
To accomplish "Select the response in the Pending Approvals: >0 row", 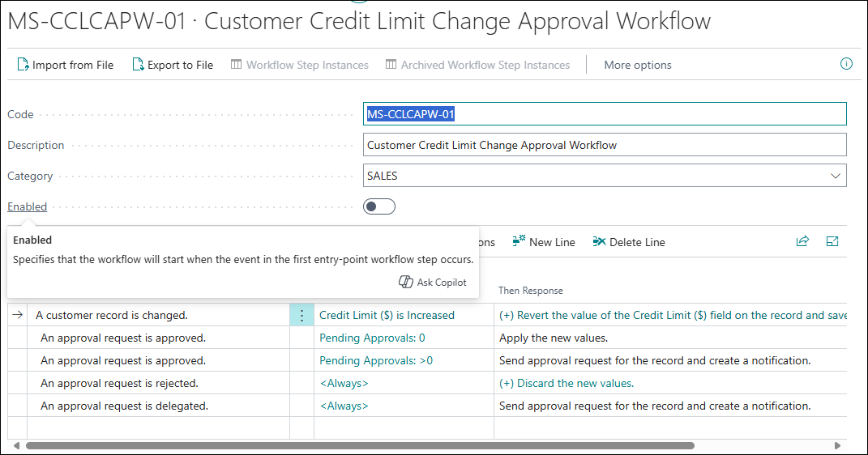I will pos(670,360).
